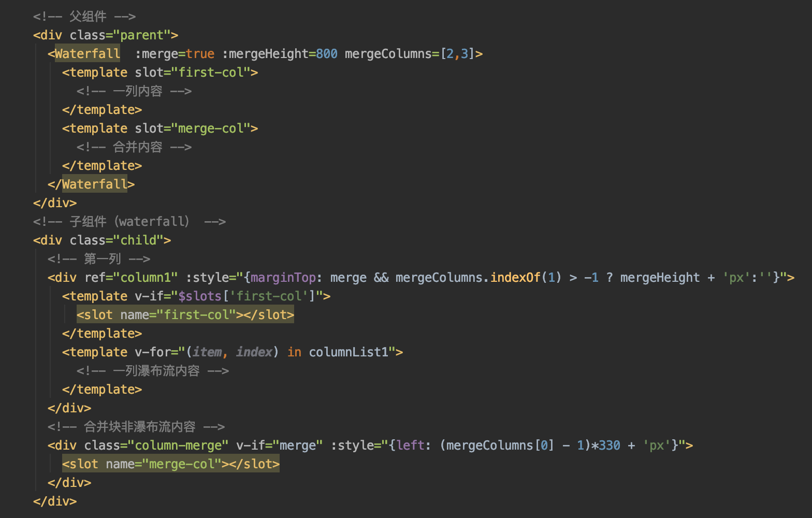Image resolution: width=812 pixels, height=518 pixels.
Task: Click the div class="parent" opening tag
Action: 106,35
